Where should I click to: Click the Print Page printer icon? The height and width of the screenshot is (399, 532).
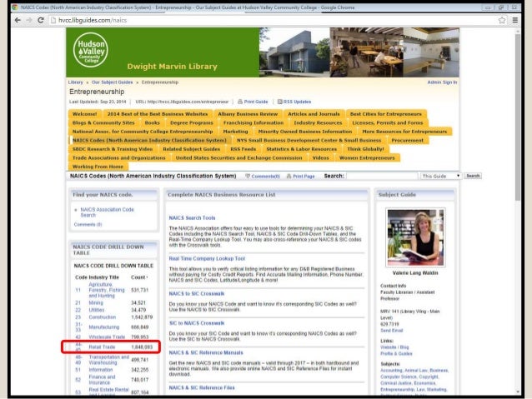(x=289, y=177)
